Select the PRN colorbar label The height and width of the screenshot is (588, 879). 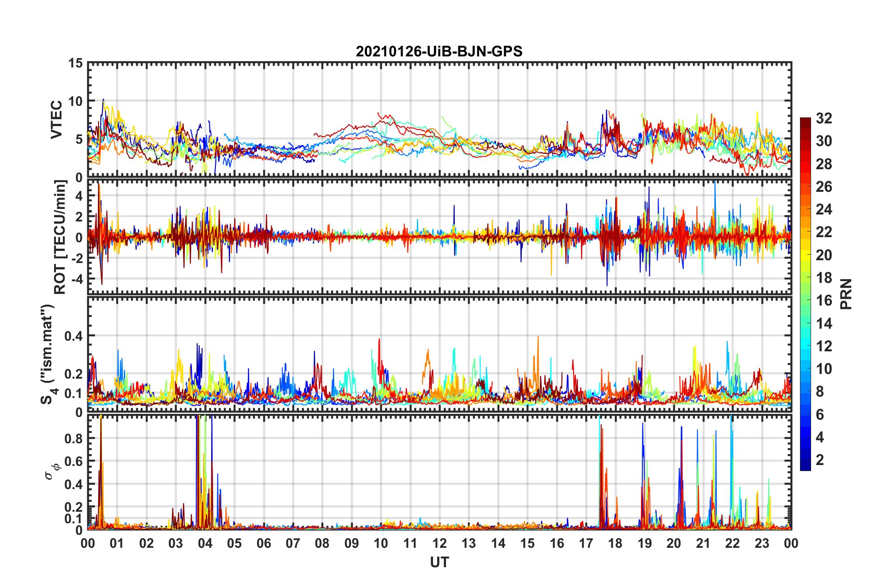point(846,294)
